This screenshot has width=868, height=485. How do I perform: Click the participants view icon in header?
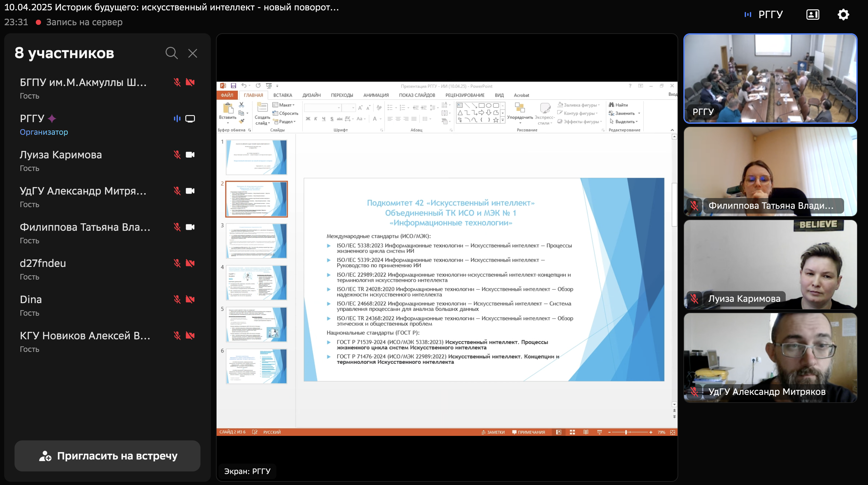(x=812, y=15)
